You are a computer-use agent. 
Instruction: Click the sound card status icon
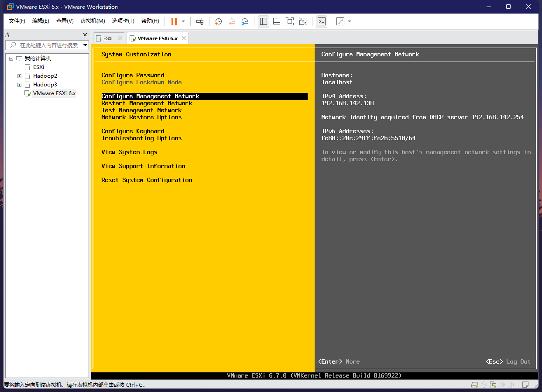(502, 385)
